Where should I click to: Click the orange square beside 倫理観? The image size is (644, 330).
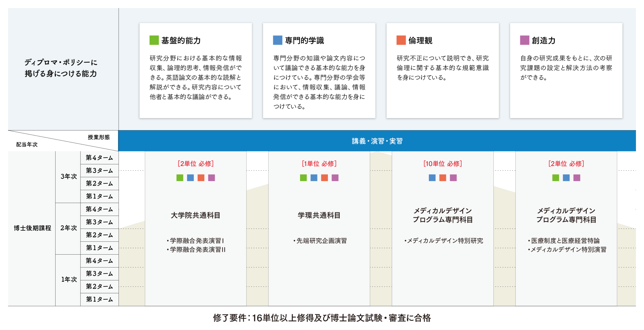[401, 40]
